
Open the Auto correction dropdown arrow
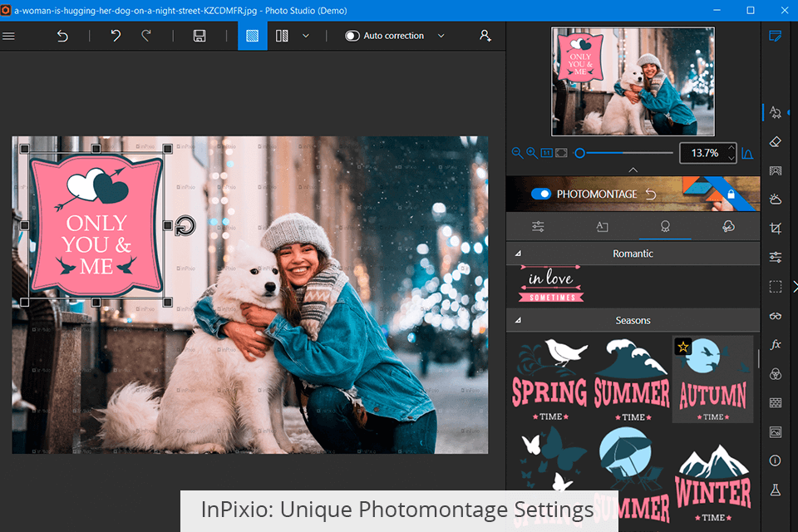tap(441, 36)
